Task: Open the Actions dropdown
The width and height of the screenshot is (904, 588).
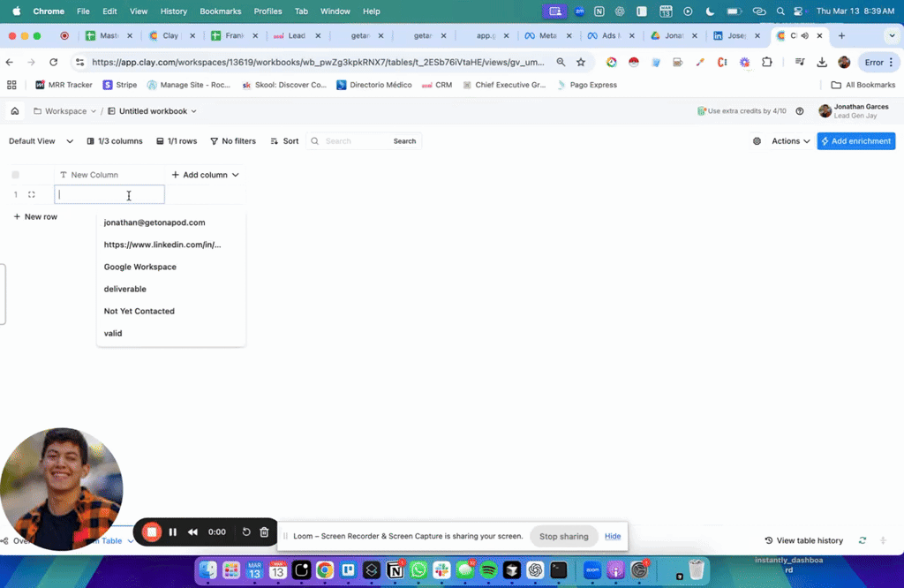Action: [788, 140]
